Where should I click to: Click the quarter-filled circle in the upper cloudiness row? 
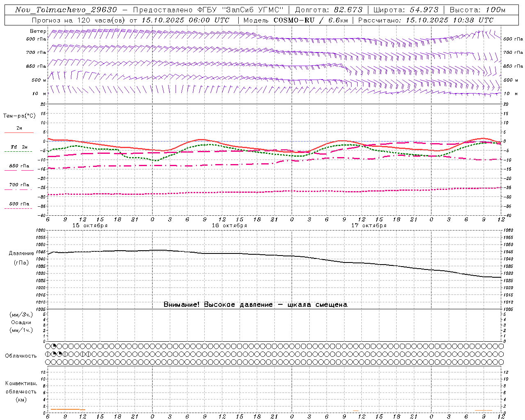click(x=53, y=347)
